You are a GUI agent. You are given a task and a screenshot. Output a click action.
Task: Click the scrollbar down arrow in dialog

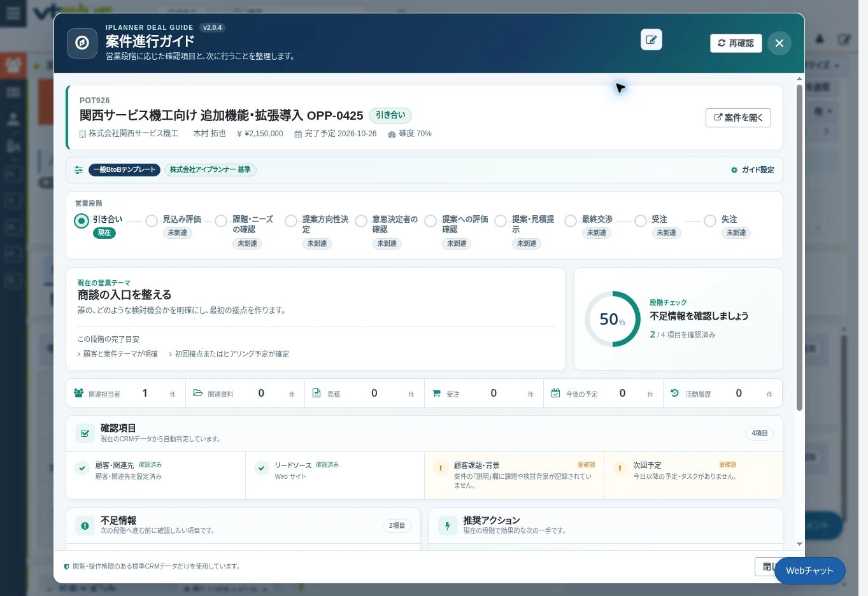pyautogui.click(x=799, y=544)
